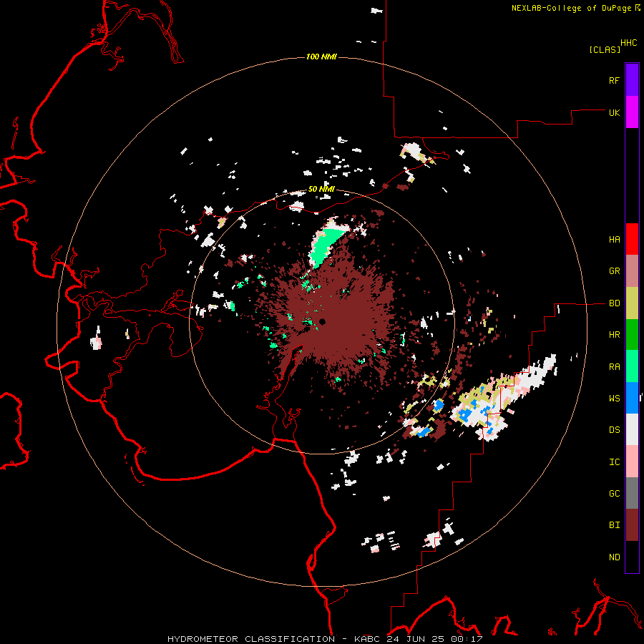
Task: Click the light pink IC legend swatch
Action: tap(632, 462)
